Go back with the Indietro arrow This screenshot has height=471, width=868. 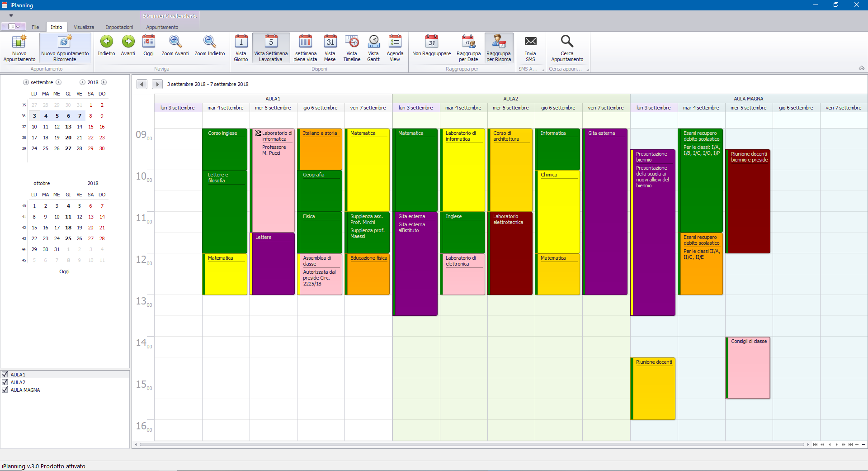(x=106, y=45)
